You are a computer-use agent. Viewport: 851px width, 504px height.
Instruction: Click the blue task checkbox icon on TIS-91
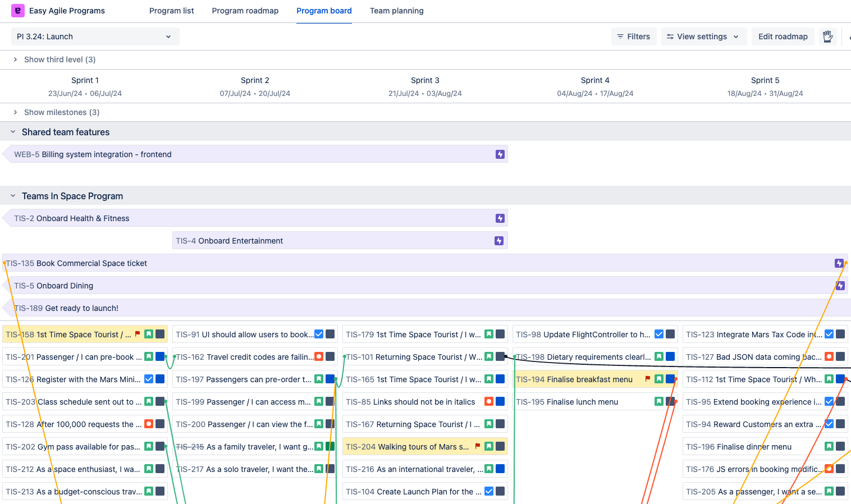pyautogui.click(x=319, y=335)
